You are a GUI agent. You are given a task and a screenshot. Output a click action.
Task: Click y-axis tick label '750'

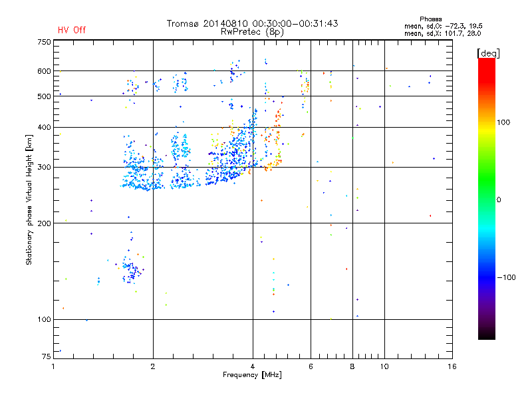[44, 42]
